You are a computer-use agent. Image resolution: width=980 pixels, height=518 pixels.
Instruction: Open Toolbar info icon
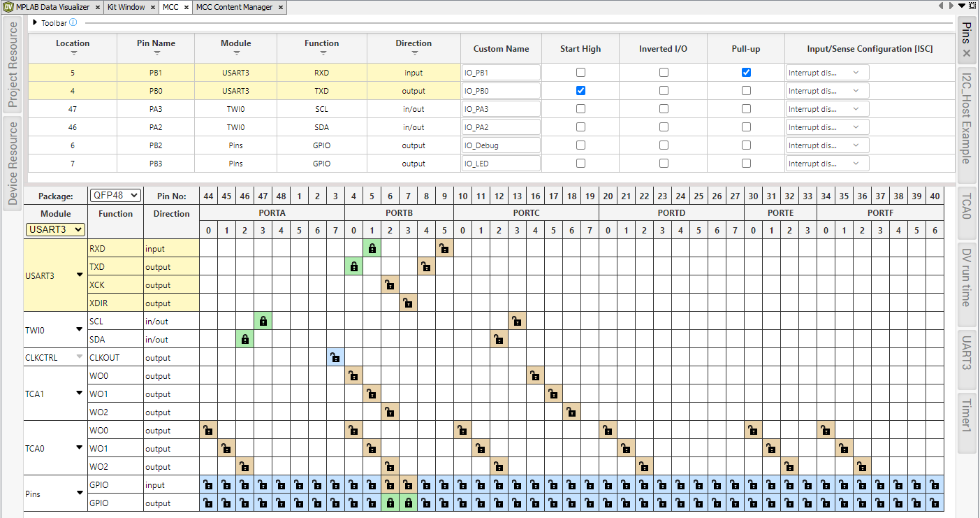click(73, 23)
